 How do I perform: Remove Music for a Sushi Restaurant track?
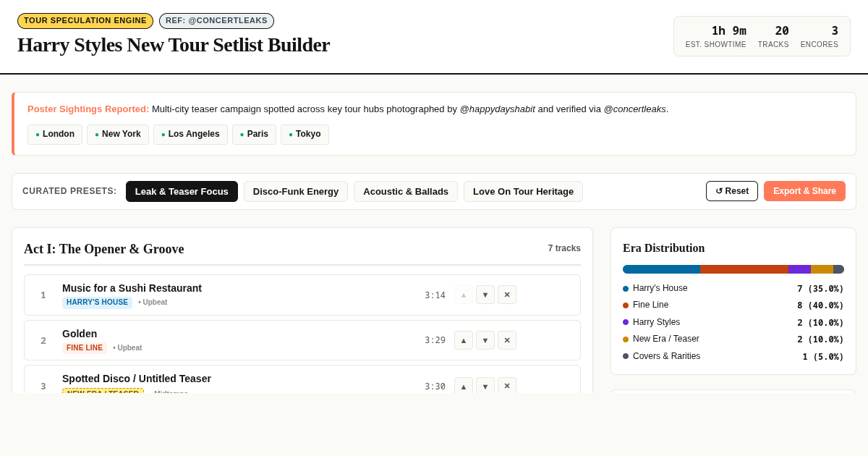(x=507, y=295)
